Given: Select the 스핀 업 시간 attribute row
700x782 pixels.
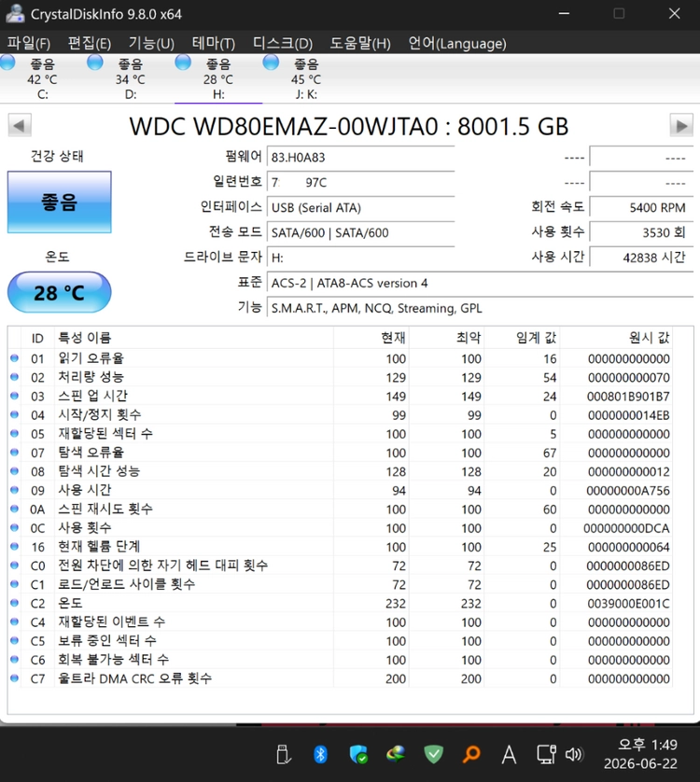Looking at the screenshot, I should (341, 396).
